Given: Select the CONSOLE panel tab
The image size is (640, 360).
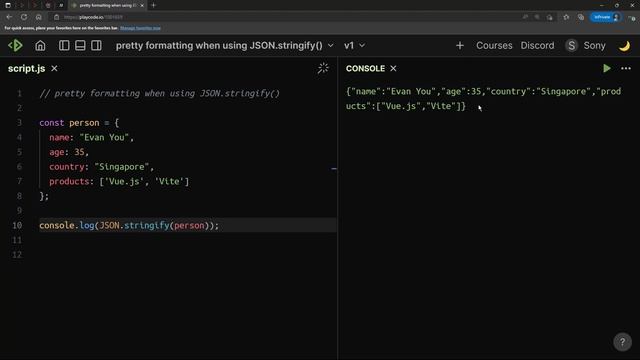Looking at the screenshot, I should point(365,68).
